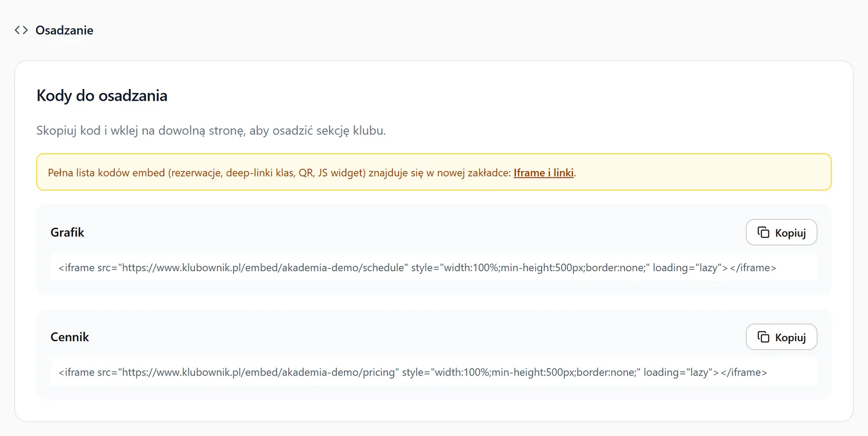Viewport: 868px width, 436px height.
Task: Click the Kody do osadzania heading
Action: click(x=102, y=95)
